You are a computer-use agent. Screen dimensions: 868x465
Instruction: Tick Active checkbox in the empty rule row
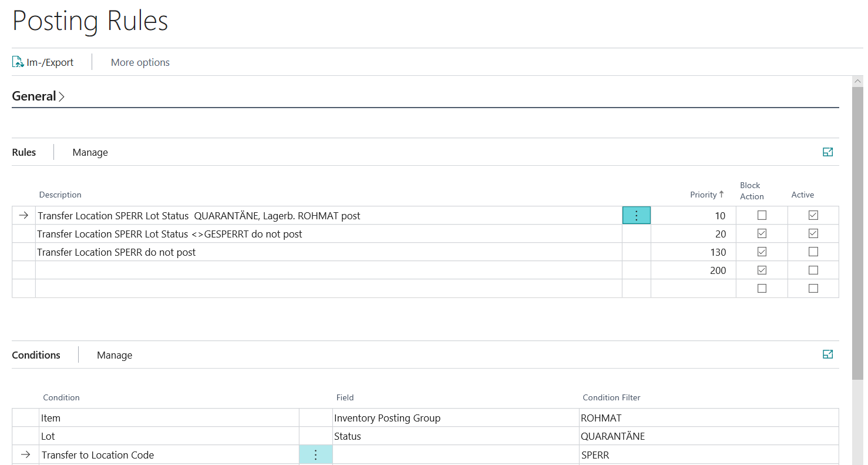(813, 289)
